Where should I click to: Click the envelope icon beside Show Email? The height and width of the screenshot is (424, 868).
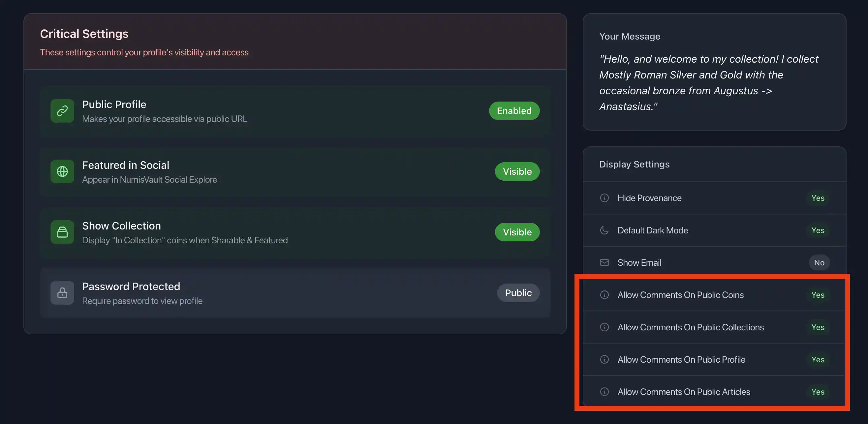604,262
